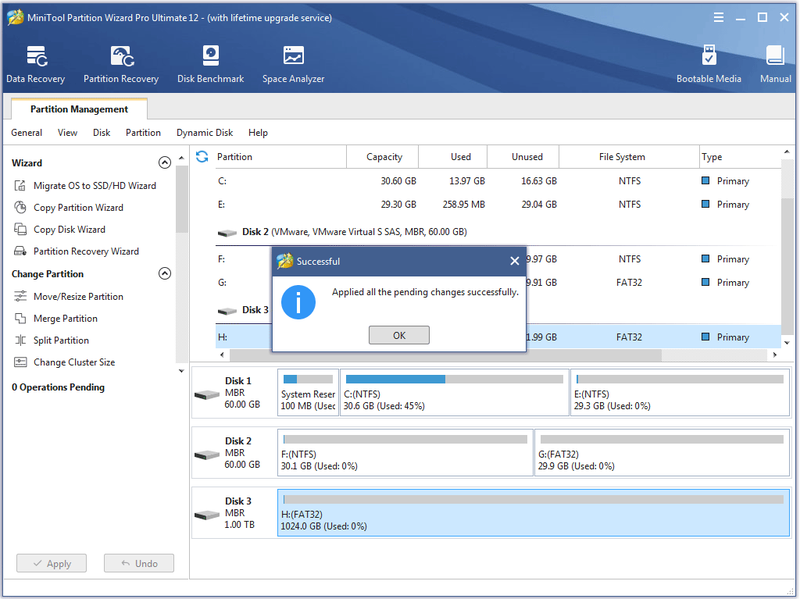
Task: Select the Partition Management tab
Action: click(79, 109)
